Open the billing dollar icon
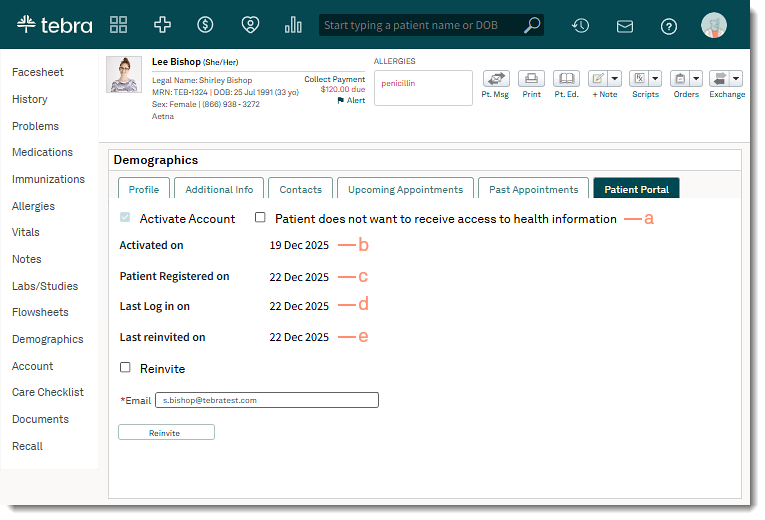The image size is (765, 520). pos(205,24)
